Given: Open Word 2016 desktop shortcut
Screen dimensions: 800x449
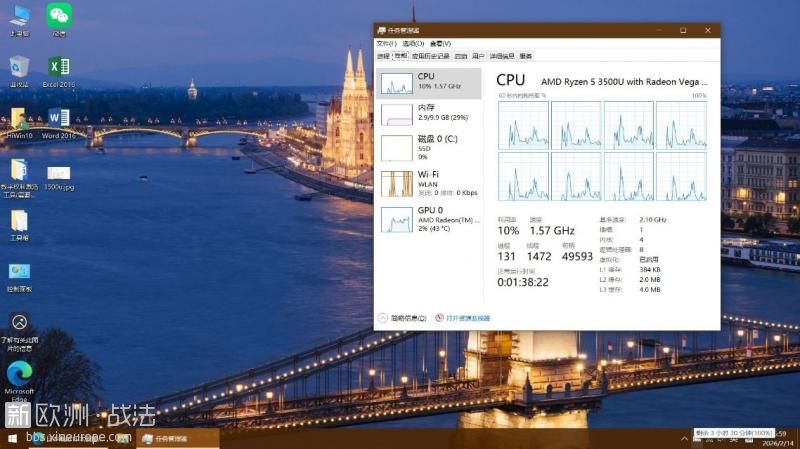Looking at the screenshot, I should 59,121.
